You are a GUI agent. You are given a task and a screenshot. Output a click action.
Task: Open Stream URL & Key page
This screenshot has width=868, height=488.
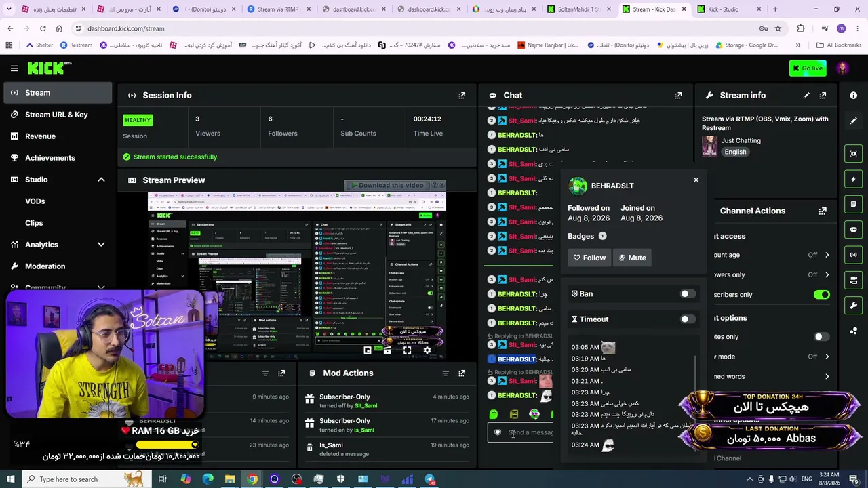(x=58, y=115)
